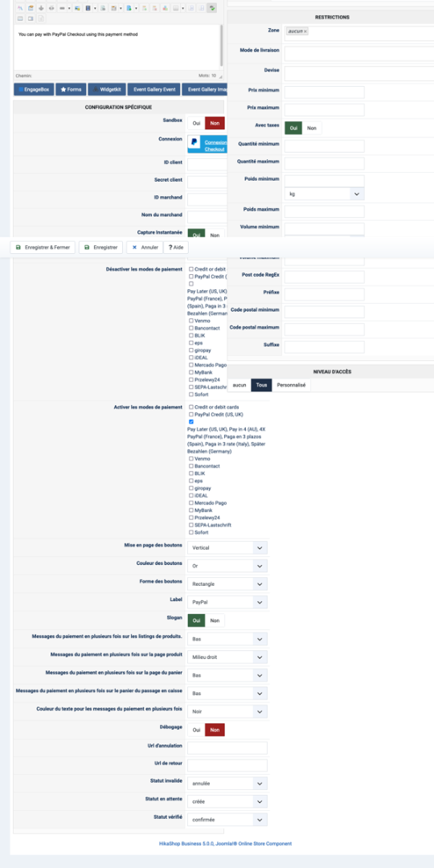Check Venmo under Désactiver les modes de paiement

(x=191, y=321)
